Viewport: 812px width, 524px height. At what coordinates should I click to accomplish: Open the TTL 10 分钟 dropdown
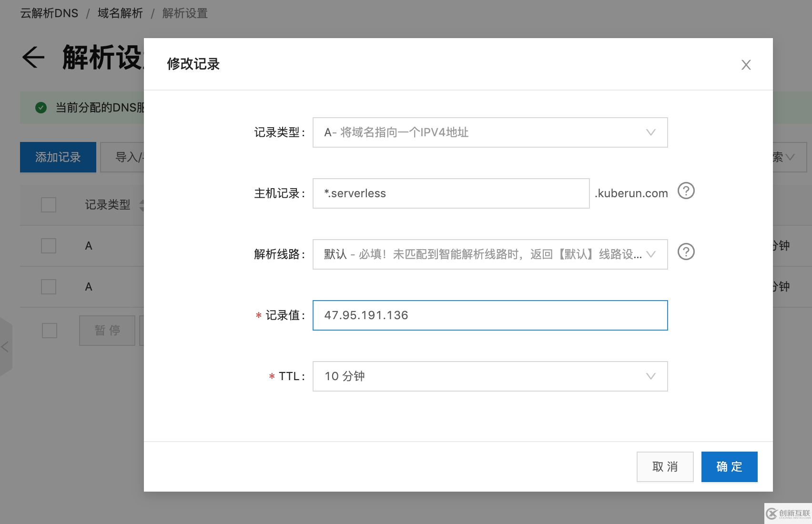(x=490, y=376)
